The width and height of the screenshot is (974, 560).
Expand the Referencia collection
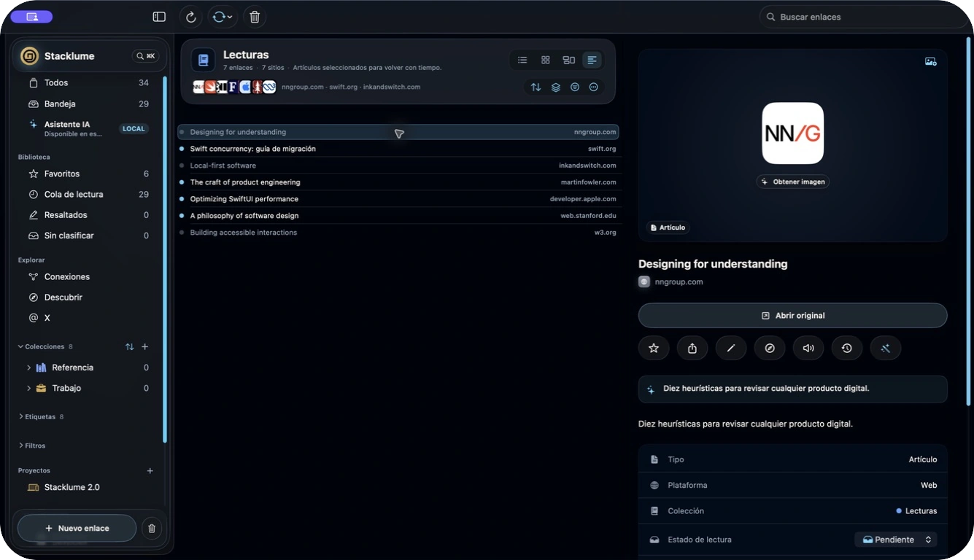(x=28, y=367)
